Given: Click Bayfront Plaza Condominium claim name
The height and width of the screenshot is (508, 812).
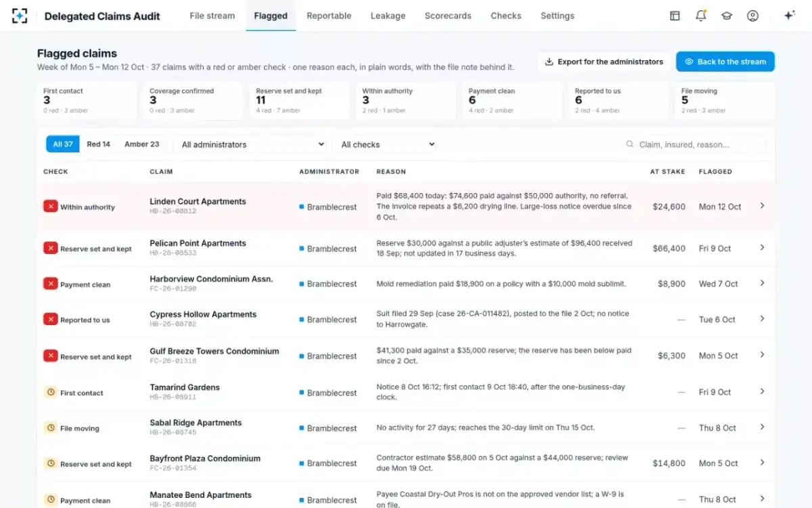Looking at the screenshot, I should coord(205,459).
